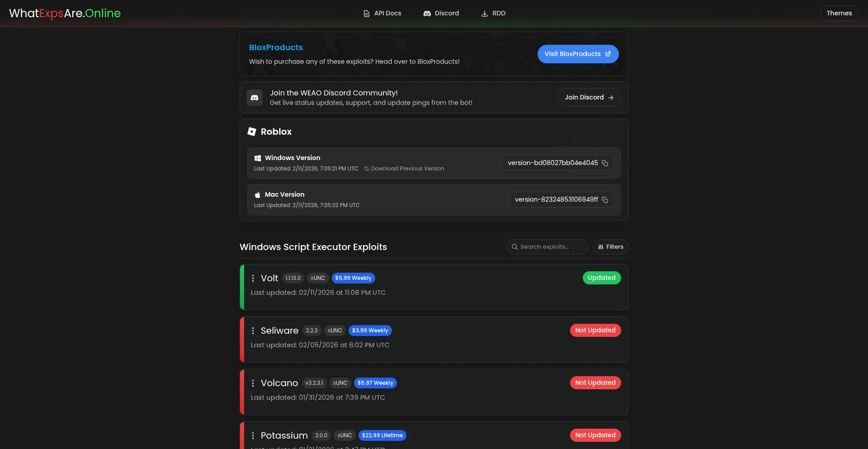
Task: Click the BloxProducts heading link
Action: [x=276, y=47]
